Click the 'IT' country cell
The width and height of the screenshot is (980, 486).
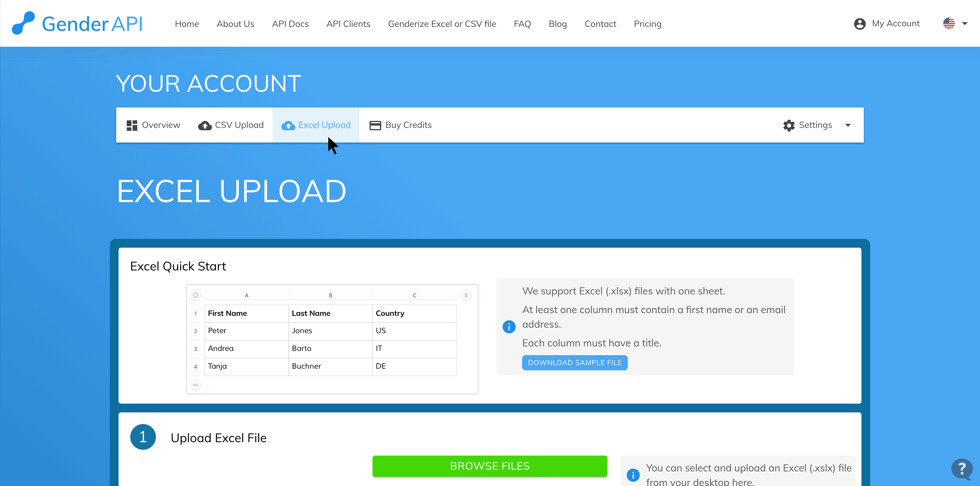pos(415,349)
